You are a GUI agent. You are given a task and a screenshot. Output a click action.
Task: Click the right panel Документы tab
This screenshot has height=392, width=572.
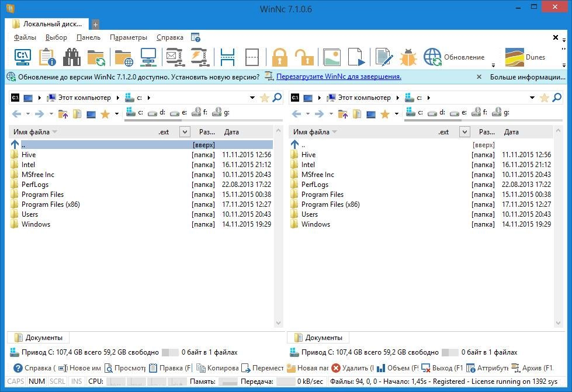(x=318, y=338)
